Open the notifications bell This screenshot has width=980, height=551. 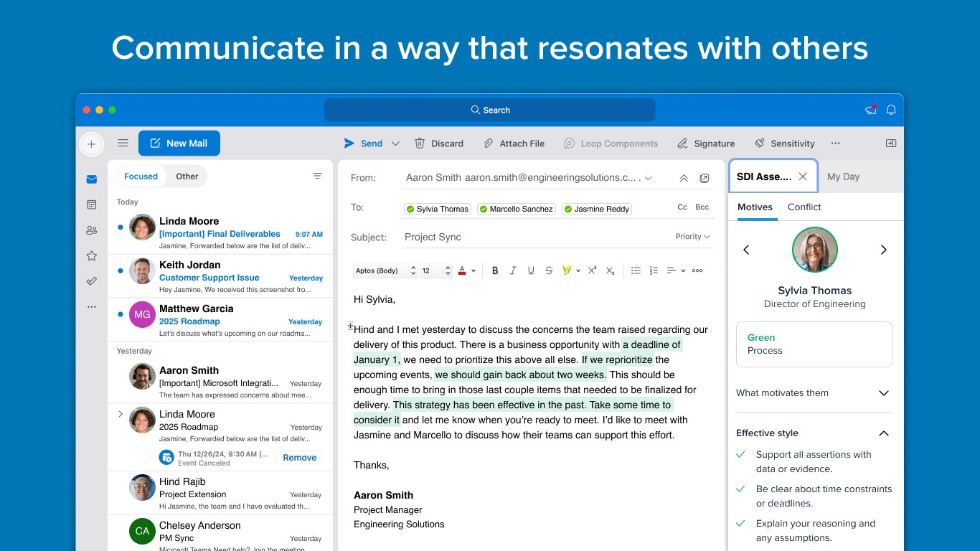pos(891,110)
